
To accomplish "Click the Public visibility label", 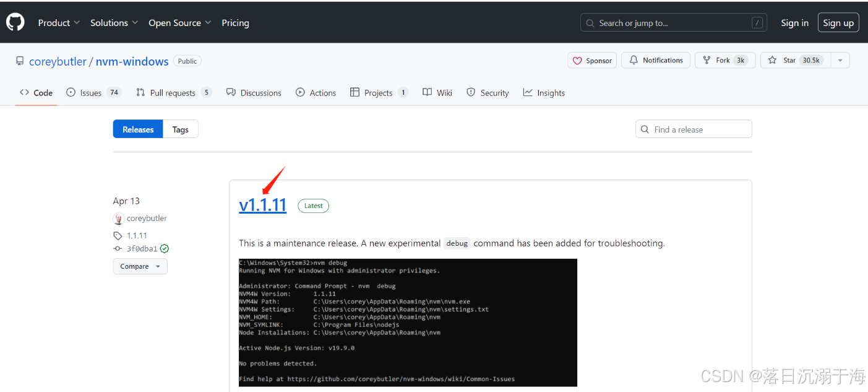I will (187, 61).
